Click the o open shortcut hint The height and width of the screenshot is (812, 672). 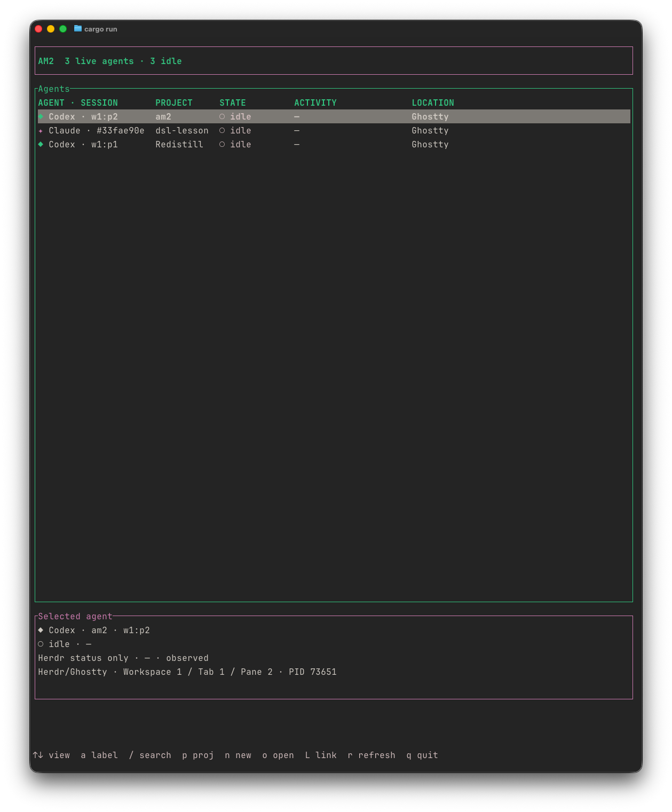pos(278,755)
